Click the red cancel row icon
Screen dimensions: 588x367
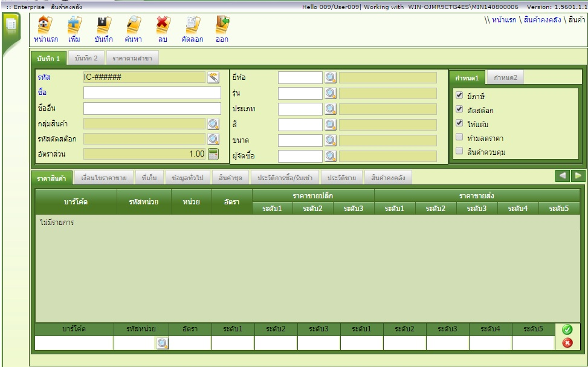click(x=567, y=343)
